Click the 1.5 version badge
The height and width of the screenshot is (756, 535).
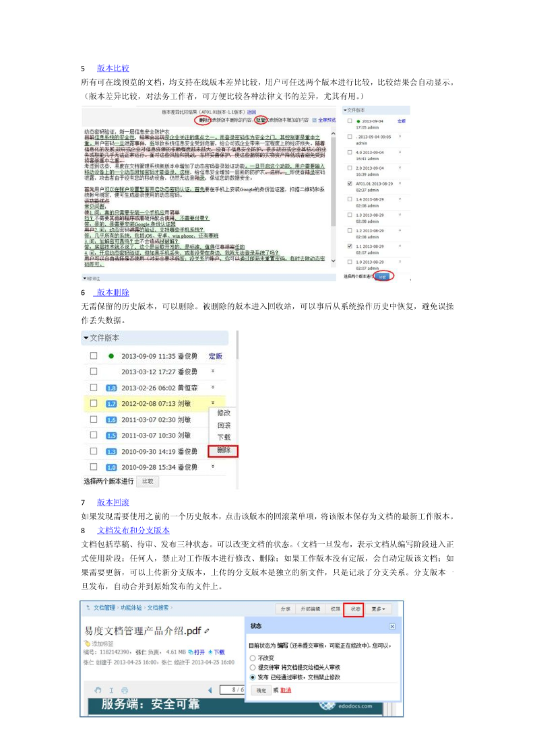click(x=111, y=436)
